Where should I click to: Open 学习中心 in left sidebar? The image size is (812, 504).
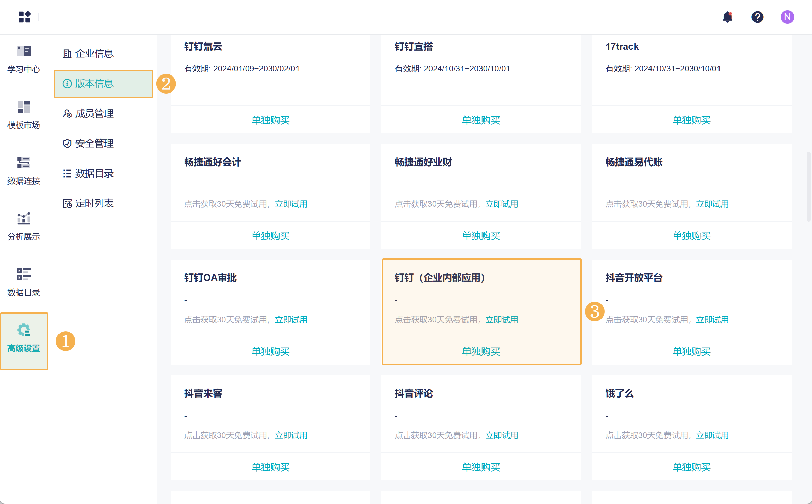[x=24, y=60]
